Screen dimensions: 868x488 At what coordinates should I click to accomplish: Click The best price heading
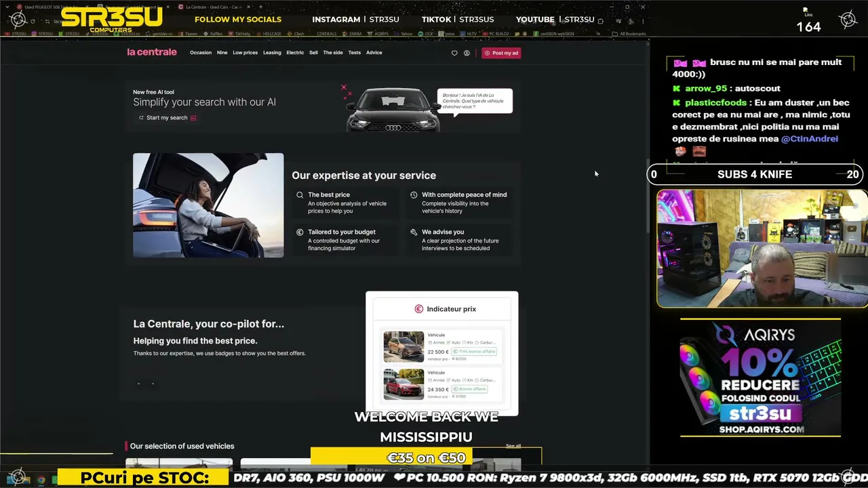coord(329,195)
